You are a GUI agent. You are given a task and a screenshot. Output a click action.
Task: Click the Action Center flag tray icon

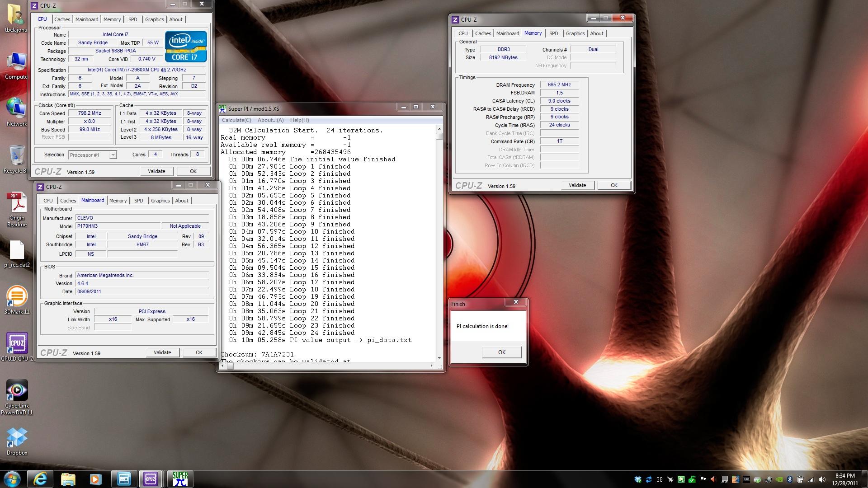(x=703, y=479)
